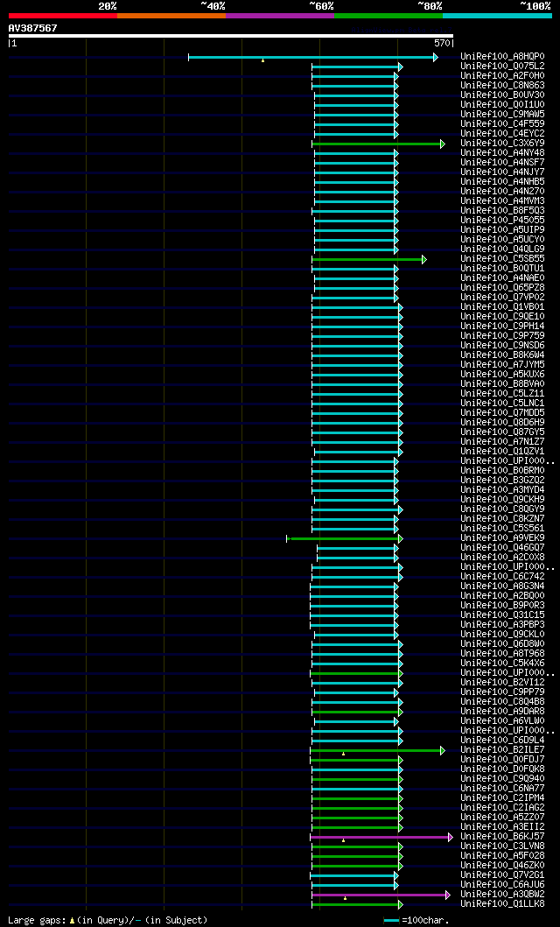Open hit UniRef100_A8HQP0

click(503, 57)
